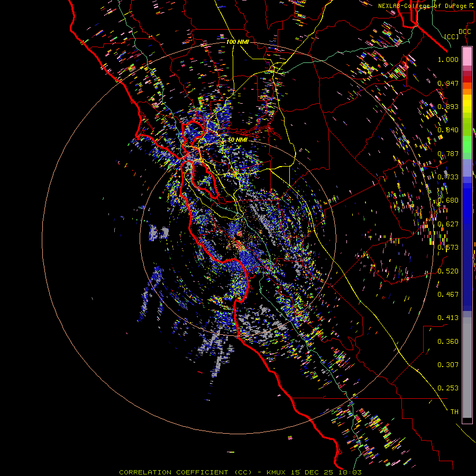
Task: Click the KMUX radar site identifier
Action: click(x=276, y=472)
